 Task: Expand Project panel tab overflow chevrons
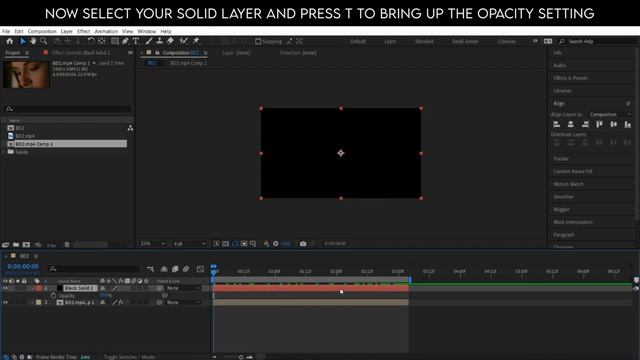[130, 53]
